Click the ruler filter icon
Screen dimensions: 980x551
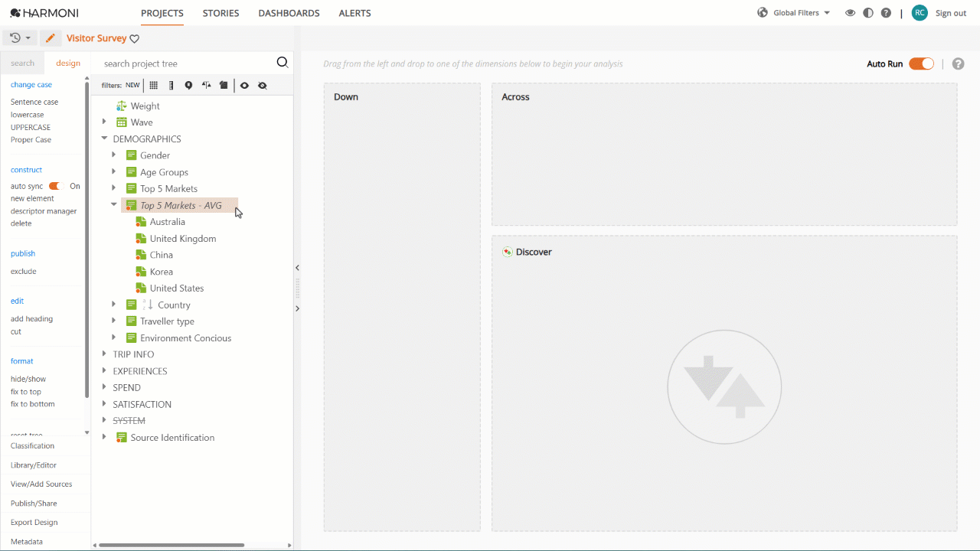point(171,86)
